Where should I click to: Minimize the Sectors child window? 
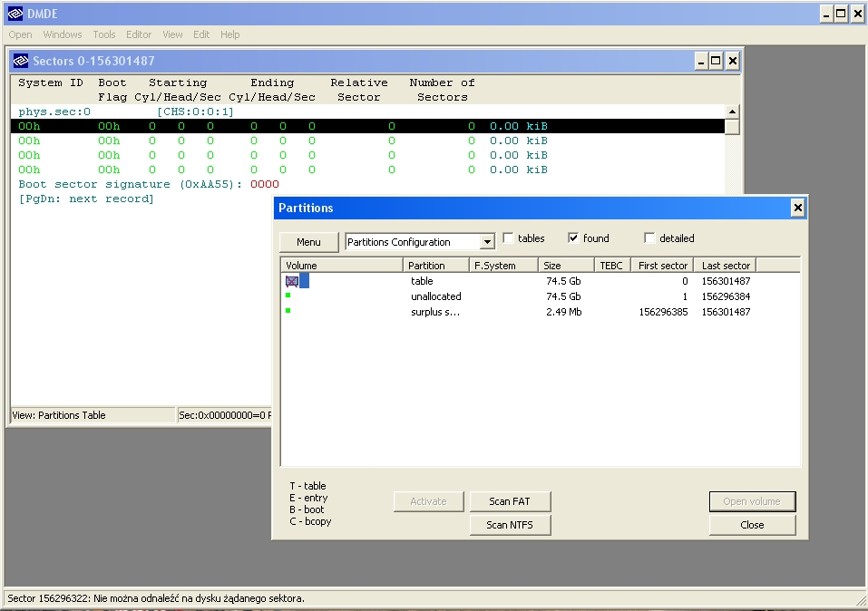[701, 61]
